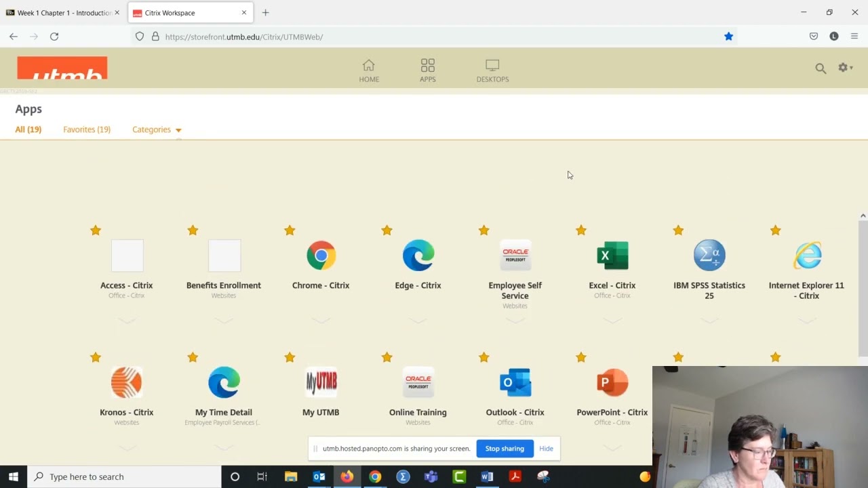This screenshot has width=868, height=488.
Task: Open the Benefits Enrollment website tile
Action: click(224, 256)
